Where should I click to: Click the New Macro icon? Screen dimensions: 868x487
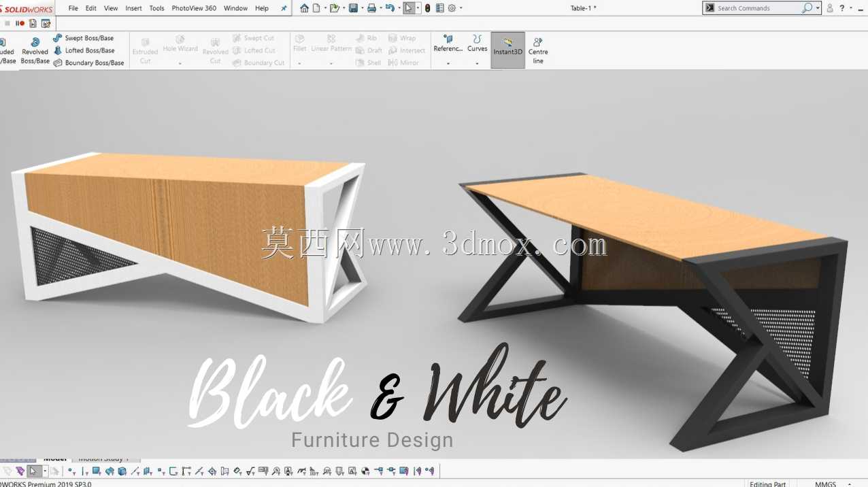[33, 23]
